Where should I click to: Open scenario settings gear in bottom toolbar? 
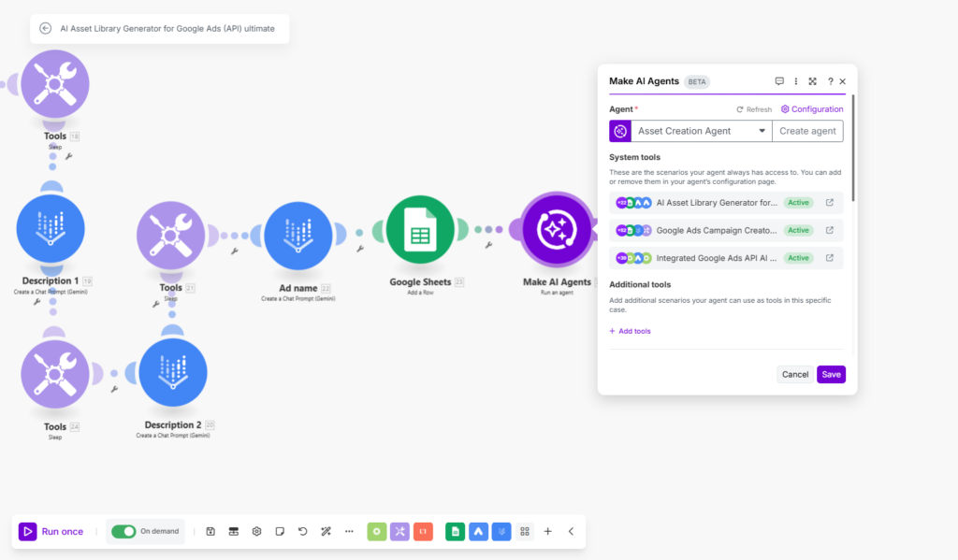[x=256, y=531]
